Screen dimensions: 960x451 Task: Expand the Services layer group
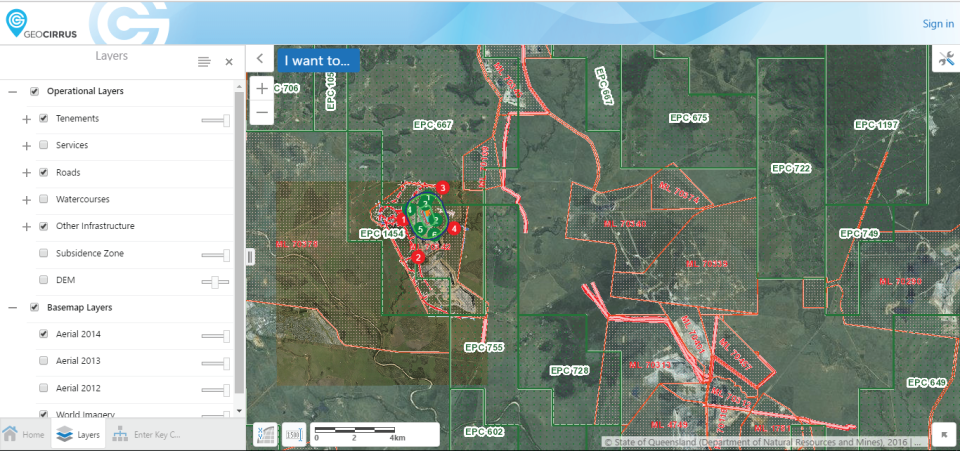(x=26, y=146)
